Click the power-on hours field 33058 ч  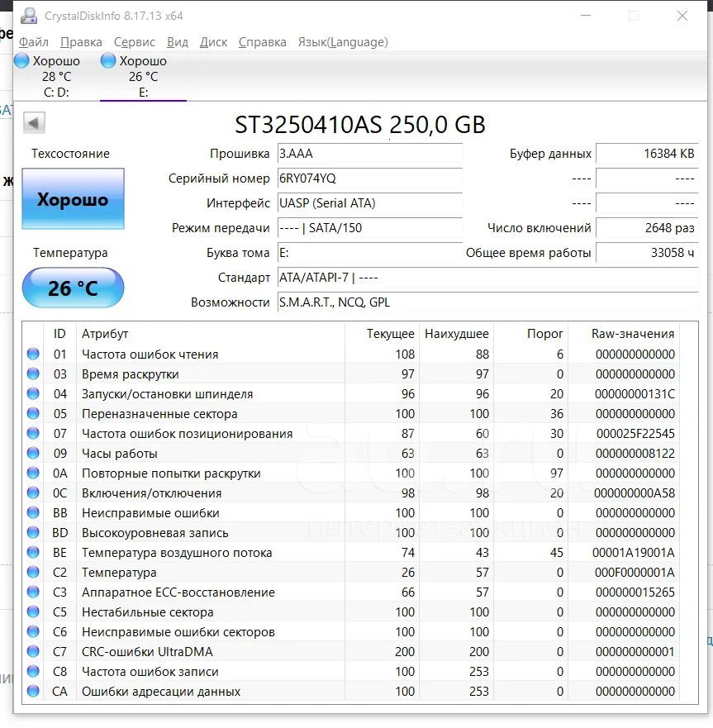tap(647, 253)
